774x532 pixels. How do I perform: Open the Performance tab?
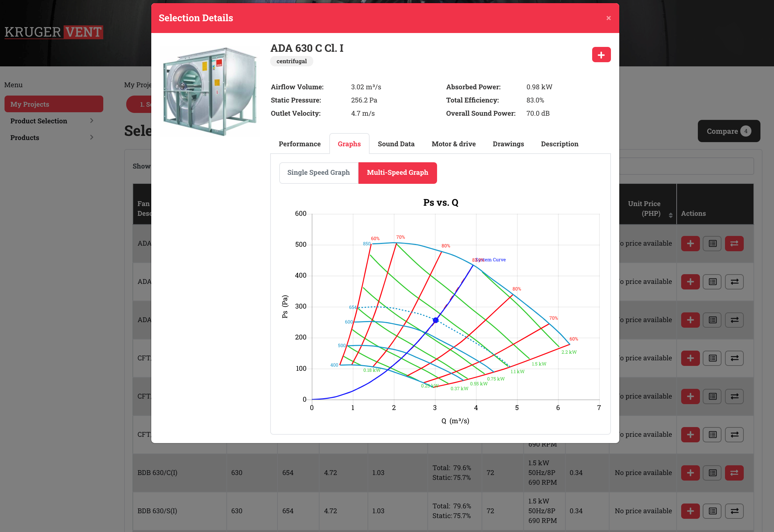(x=299, y=144)
